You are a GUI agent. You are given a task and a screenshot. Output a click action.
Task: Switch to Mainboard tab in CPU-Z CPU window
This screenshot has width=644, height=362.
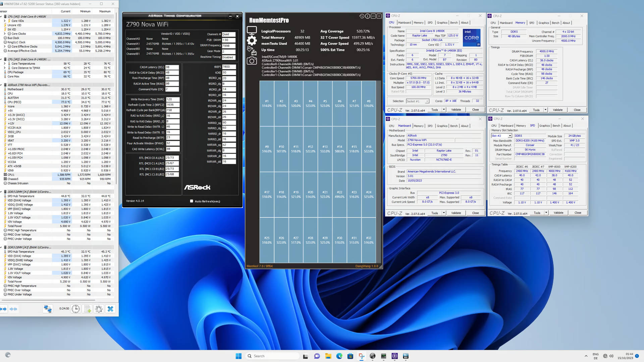pos(404,23)
